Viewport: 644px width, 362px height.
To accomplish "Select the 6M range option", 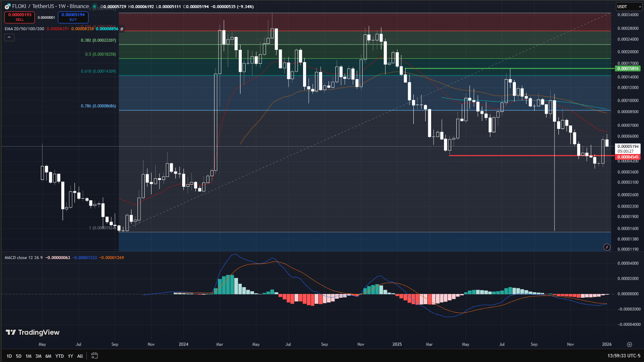I will (48, 356).
